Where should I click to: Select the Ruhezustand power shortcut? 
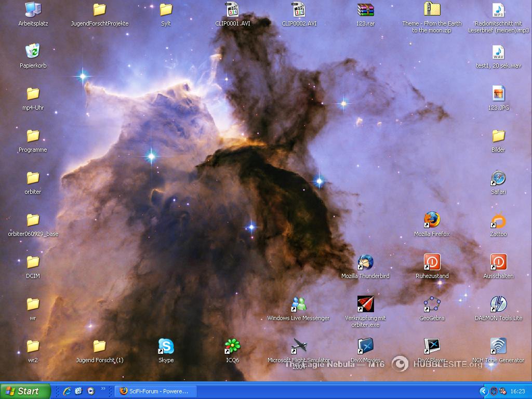coord(432,262)
